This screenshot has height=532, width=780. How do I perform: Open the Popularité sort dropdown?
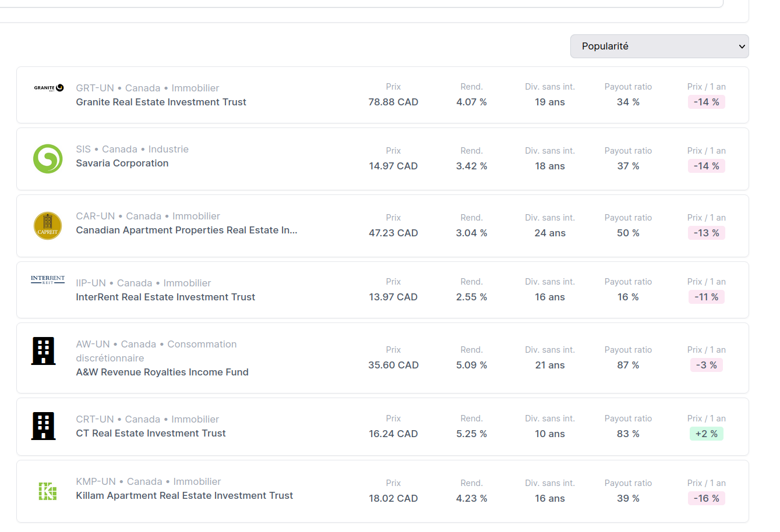pos(659,46)
